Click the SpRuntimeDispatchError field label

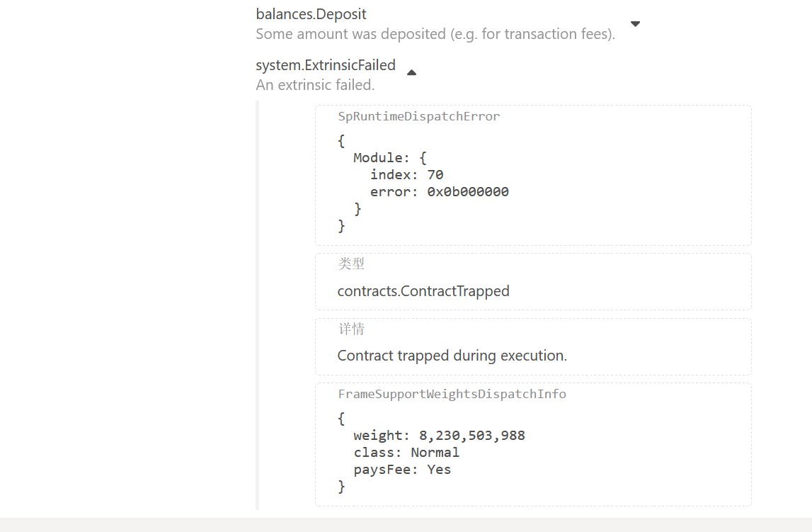point(418,117)
